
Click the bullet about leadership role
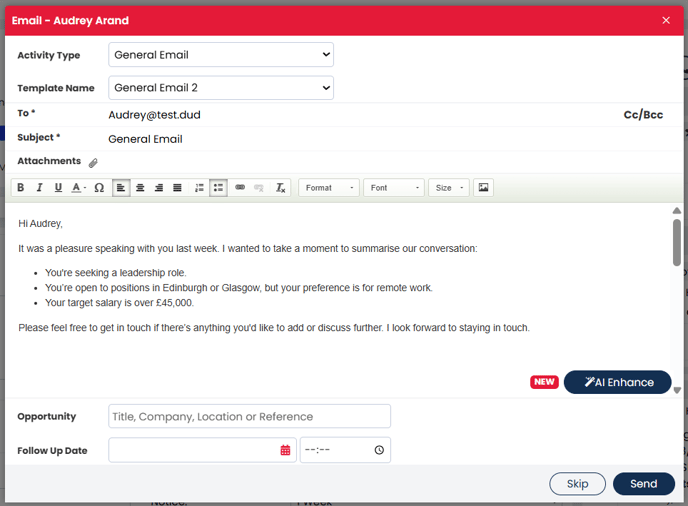click(115, 273)
